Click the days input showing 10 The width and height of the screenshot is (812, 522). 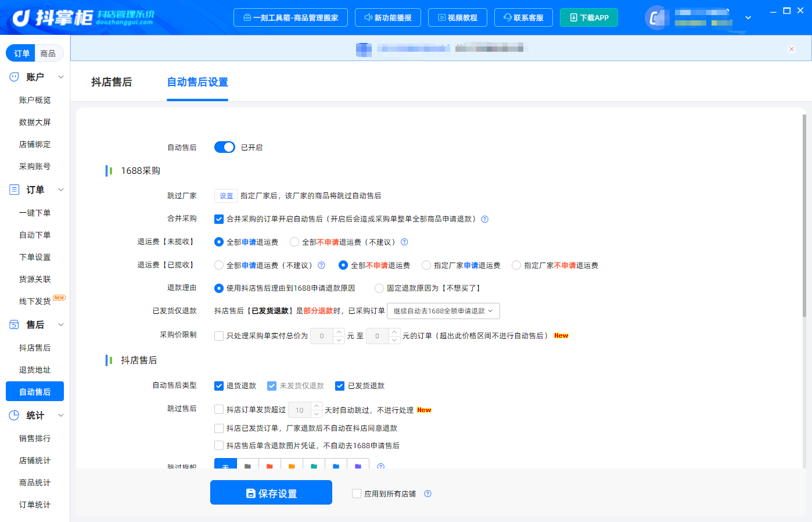[x=300, y=410]
